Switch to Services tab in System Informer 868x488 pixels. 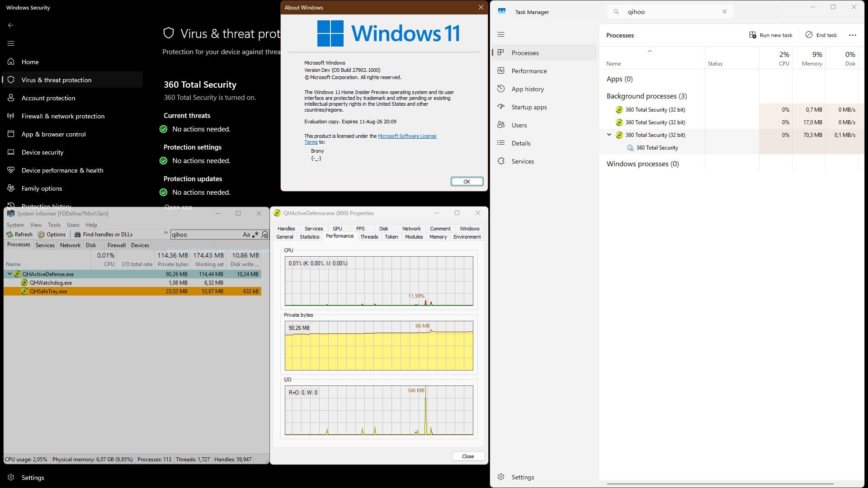[45, 245]
